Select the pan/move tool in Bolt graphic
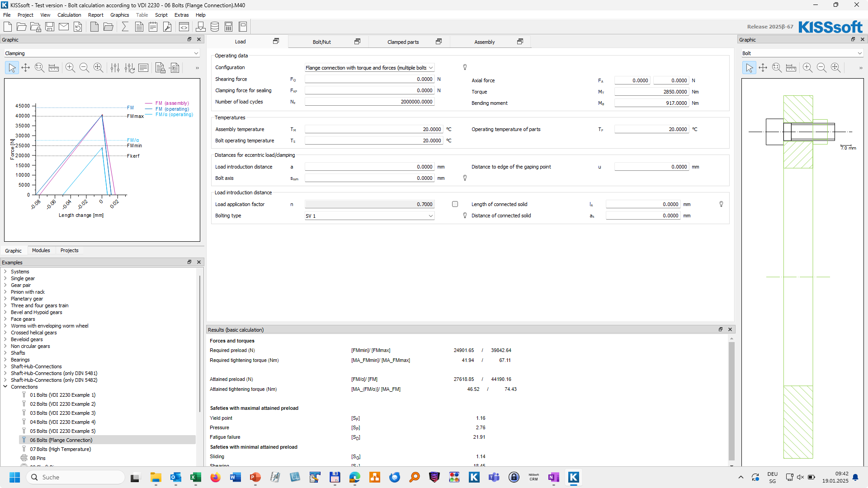 763,68
